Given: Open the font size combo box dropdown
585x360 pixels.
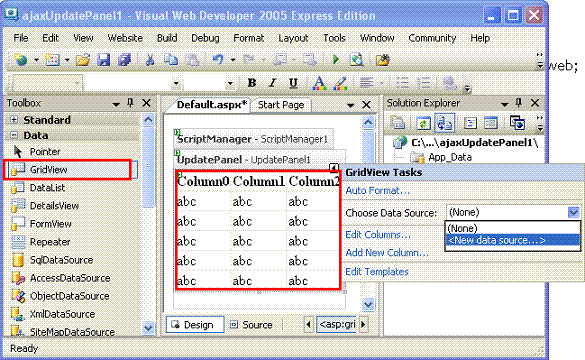Looking at the screenshot, I should click(x=230, y=83).
